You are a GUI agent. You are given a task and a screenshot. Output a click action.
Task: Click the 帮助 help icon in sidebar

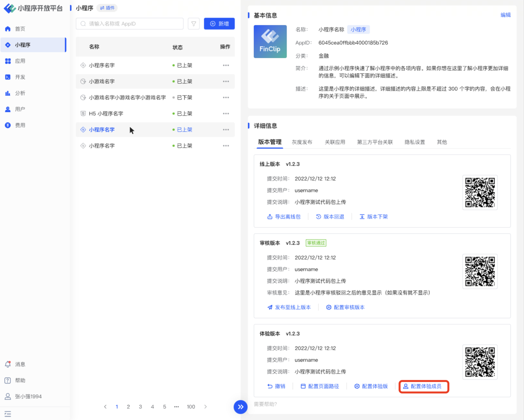pos(8,380)
